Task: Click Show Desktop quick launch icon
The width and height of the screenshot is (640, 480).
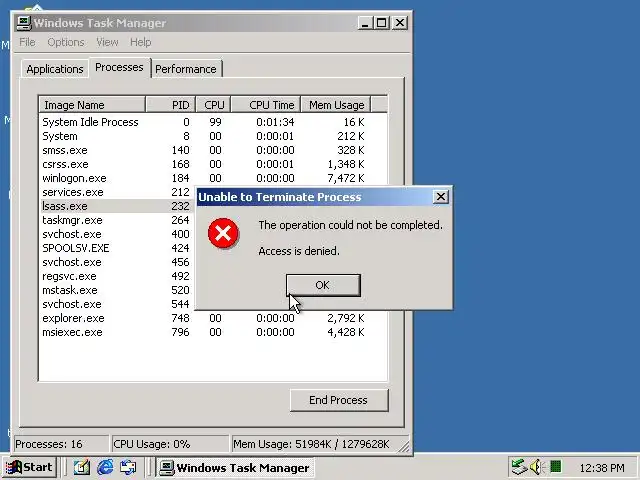Action: pyautogui.click(x=82, y=467)
